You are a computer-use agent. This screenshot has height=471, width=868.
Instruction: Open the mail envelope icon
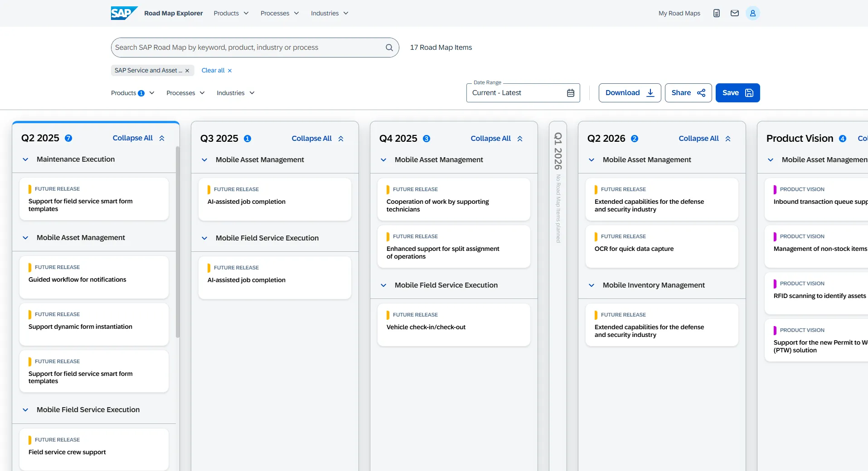(x=734, y=13)
